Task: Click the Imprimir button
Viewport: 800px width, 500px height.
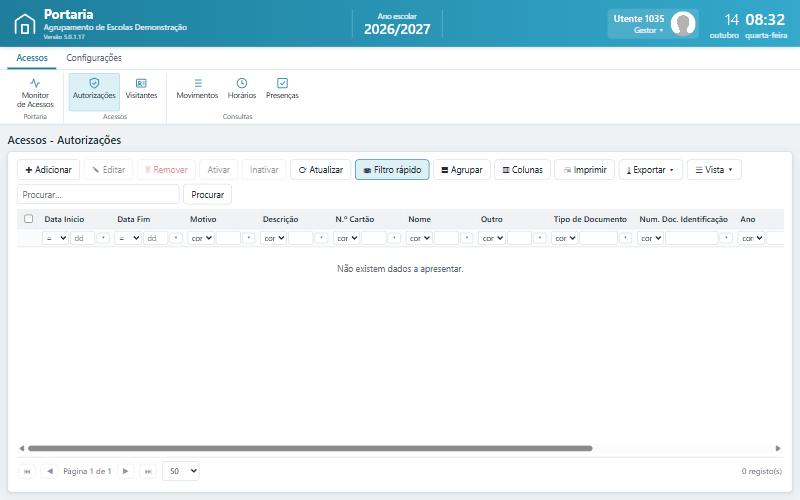Action: pyautogui.click(x=585, y=169)
